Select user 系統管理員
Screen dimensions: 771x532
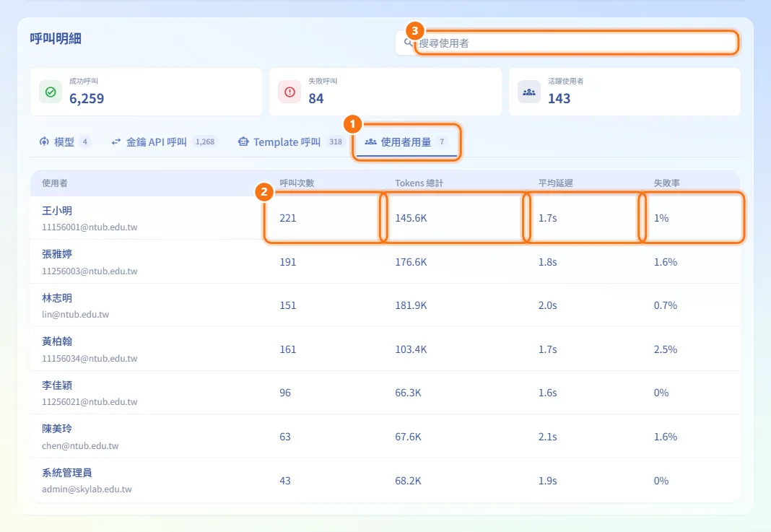67,473
